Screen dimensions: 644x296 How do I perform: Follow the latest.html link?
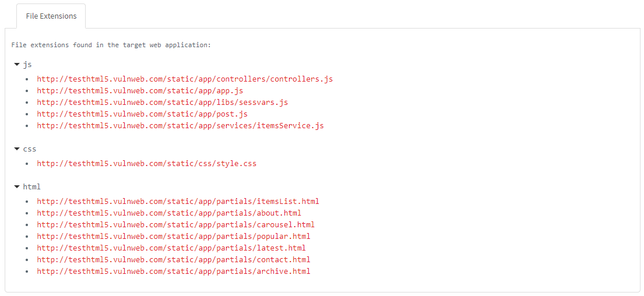pos(171,248)
